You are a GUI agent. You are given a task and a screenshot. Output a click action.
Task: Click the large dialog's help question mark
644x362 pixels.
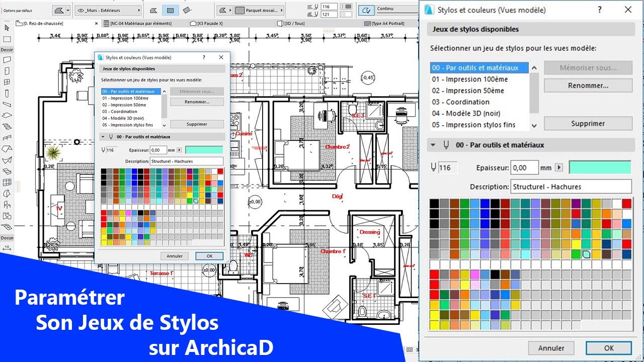(x=599, y=10)
